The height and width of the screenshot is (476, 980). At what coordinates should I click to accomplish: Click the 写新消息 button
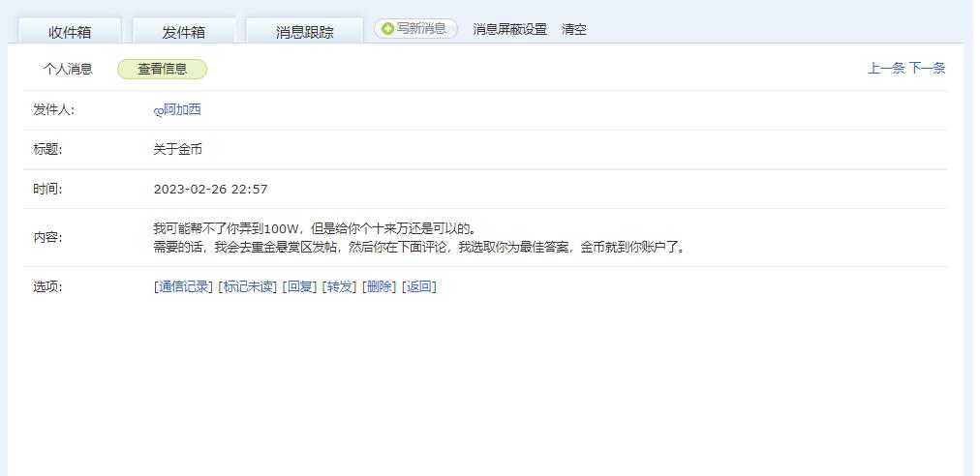(x=415, y=29)
